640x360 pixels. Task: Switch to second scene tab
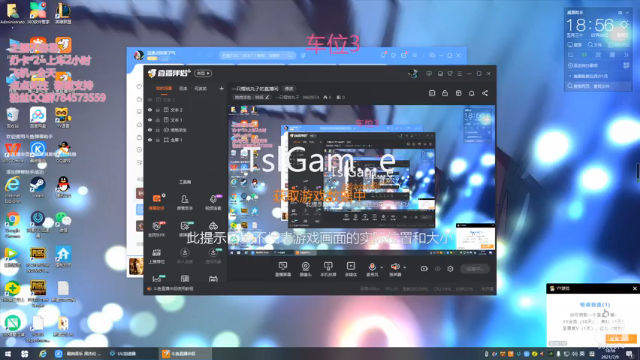[183, 89]
